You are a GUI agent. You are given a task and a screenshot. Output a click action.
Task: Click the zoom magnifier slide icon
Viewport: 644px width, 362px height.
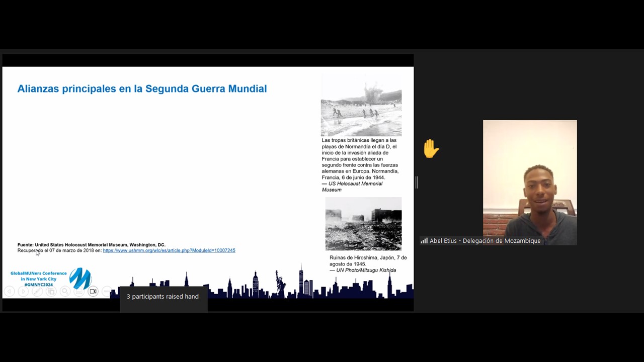pos(65,291)
